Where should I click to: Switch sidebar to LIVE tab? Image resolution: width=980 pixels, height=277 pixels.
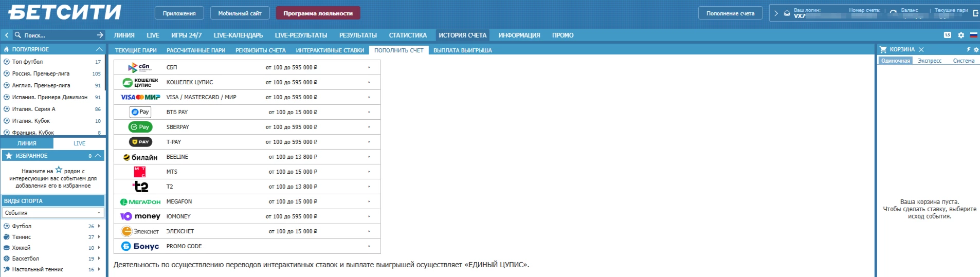point(79,143)
